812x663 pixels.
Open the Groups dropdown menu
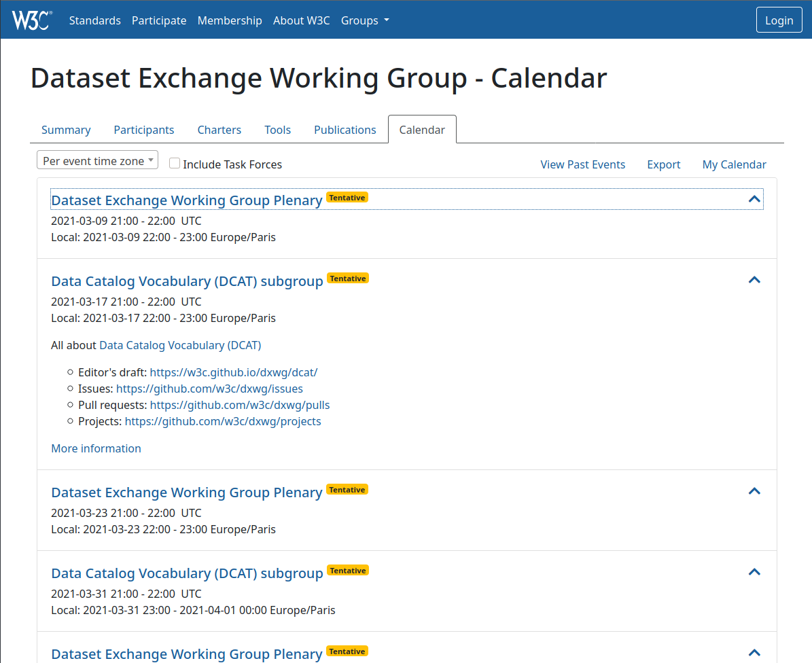[365, 20]
